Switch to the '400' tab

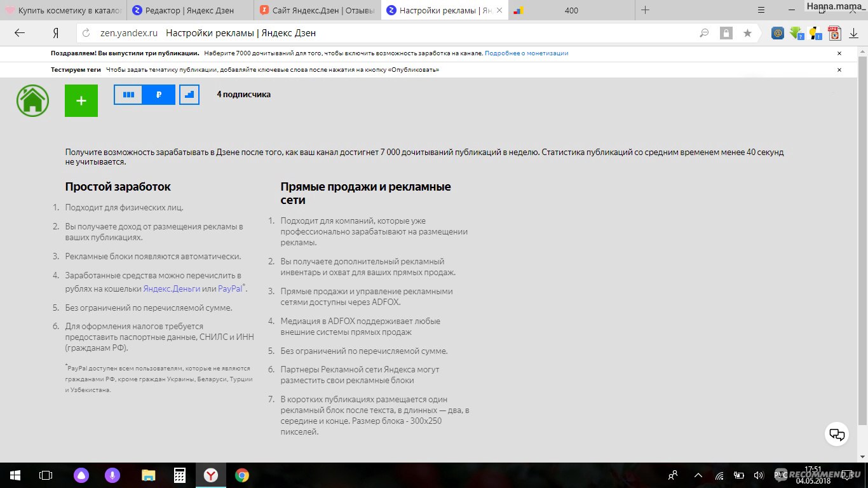[x=571, y=10]
